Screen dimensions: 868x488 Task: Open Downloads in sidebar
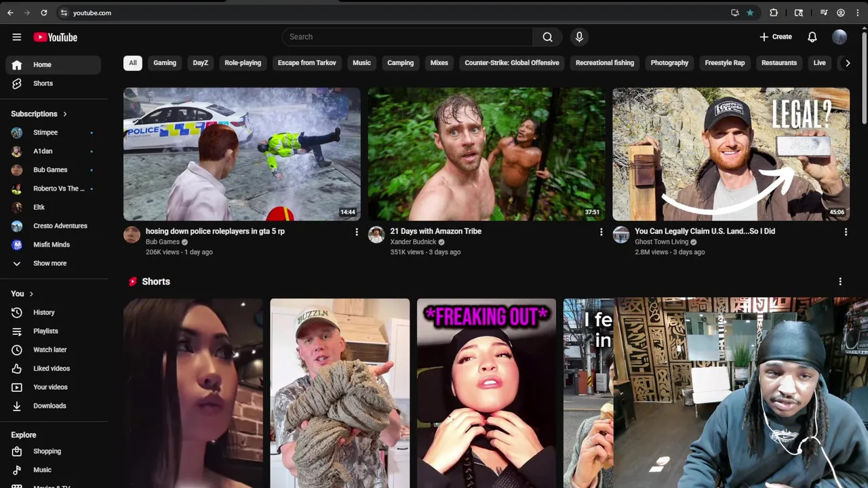(x=54, y=405)
